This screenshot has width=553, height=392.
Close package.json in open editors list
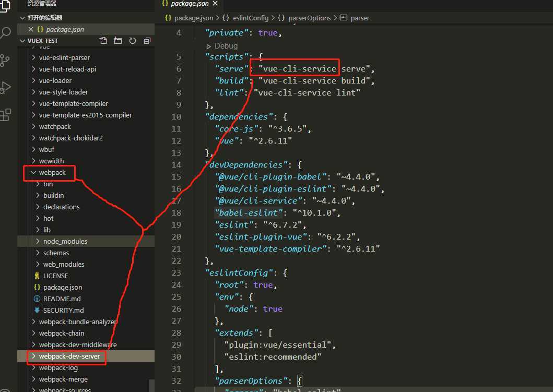[x=31, y=29]
